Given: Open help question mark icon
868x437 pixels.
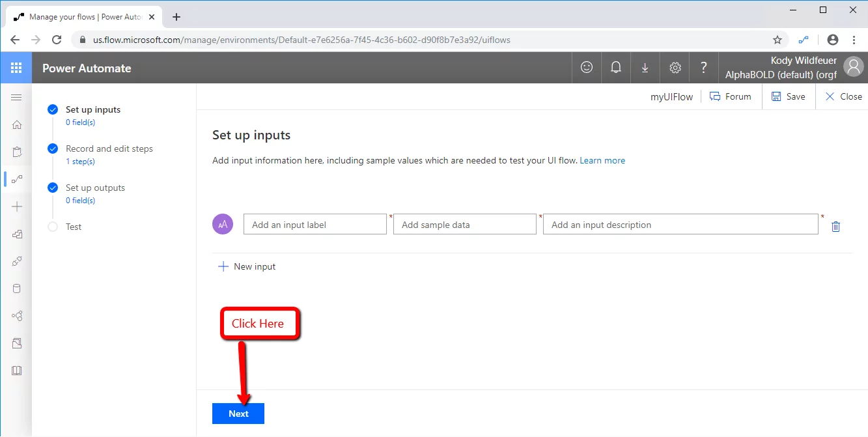Looking at the screenshot, I should (704, 67).
